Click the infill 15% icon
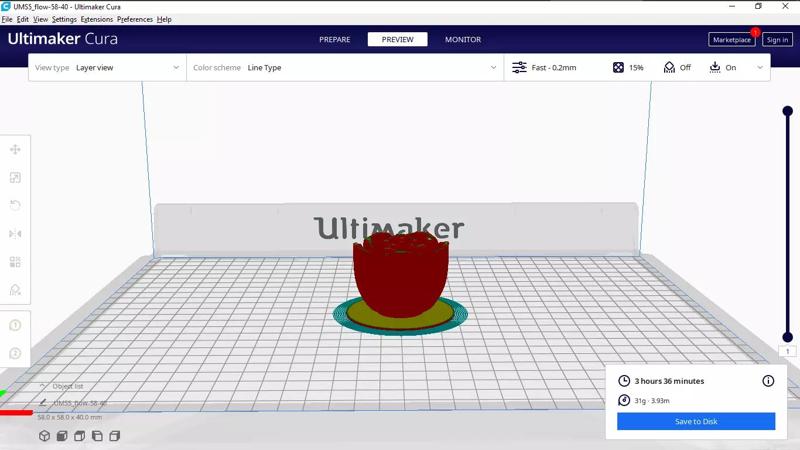This screenshot has height=450, width=800. [618, 67]
